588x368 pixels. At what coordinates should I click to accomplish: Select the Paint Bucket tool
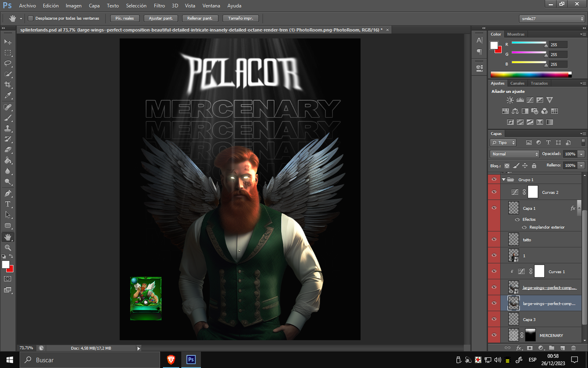click(x=8, y=161)
